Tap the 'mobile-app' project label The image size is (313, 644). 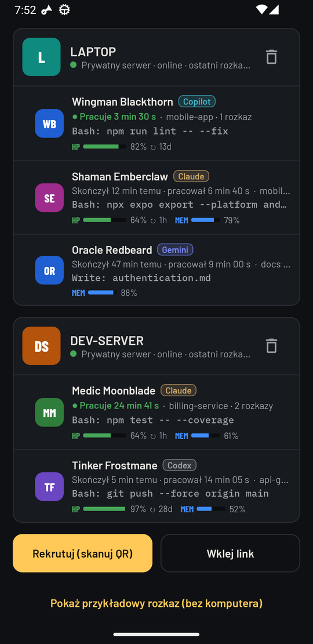pyautogui.click(x=189, y=117)
